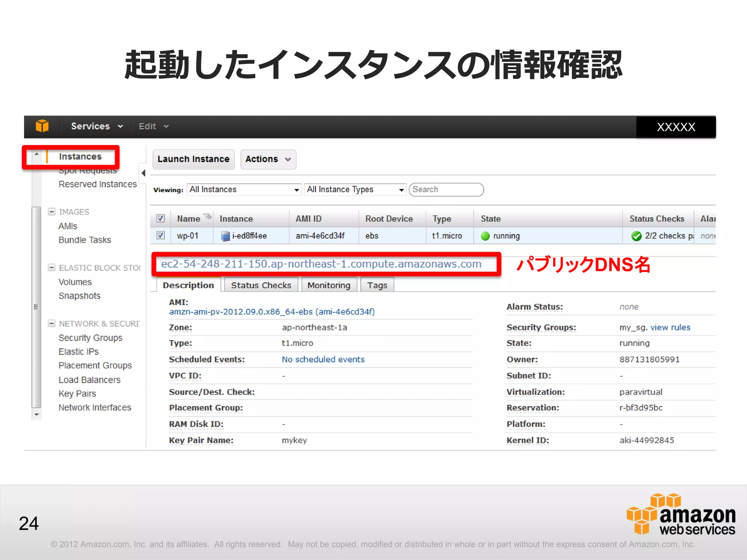Image resolution: width=747 pixels, height=560 pixels.
Task: Click the Name column tag edit icon
Action: click(208, 217)
